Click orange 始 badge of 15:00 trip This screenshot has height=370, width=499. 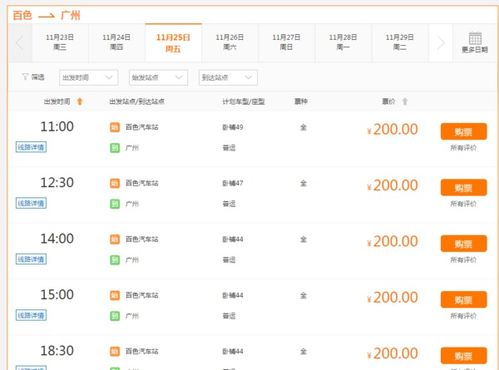pos(115,295)
